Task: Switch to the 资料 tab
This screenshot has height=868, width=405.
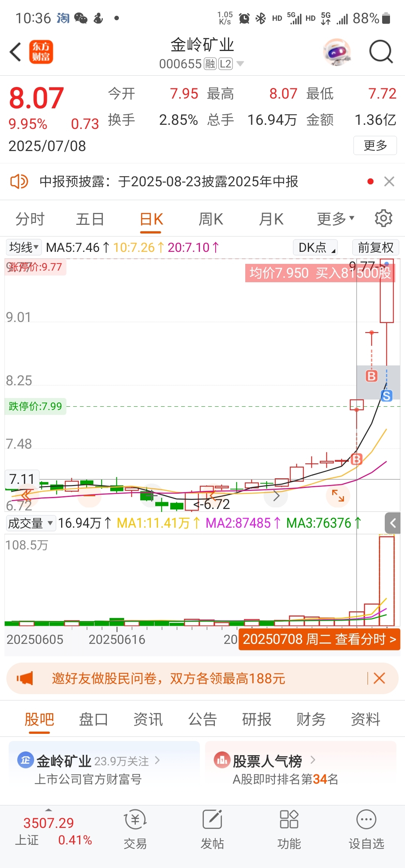Action: click(x=366, y=720)
